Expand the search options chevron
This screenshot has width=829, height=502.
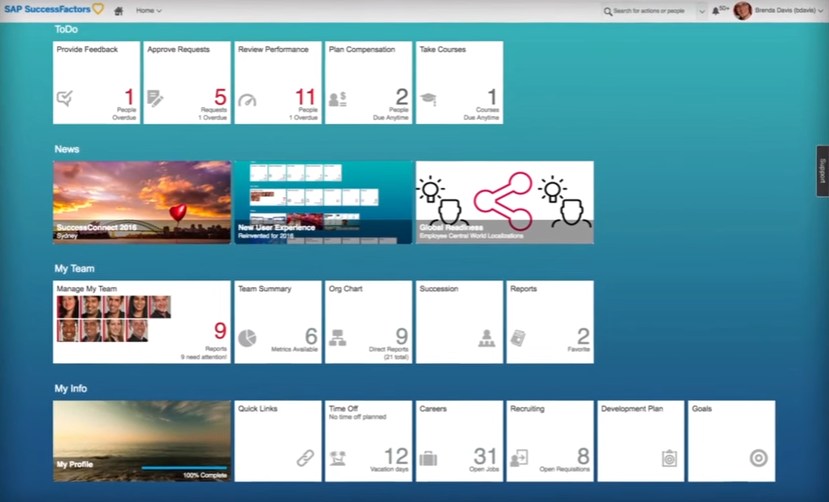(x=701, y=11)
